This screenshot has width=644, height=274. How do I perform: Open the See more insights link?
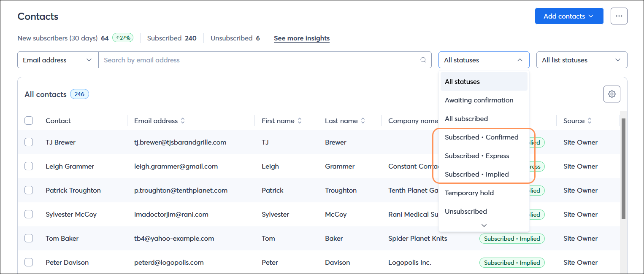click(301, 38)
